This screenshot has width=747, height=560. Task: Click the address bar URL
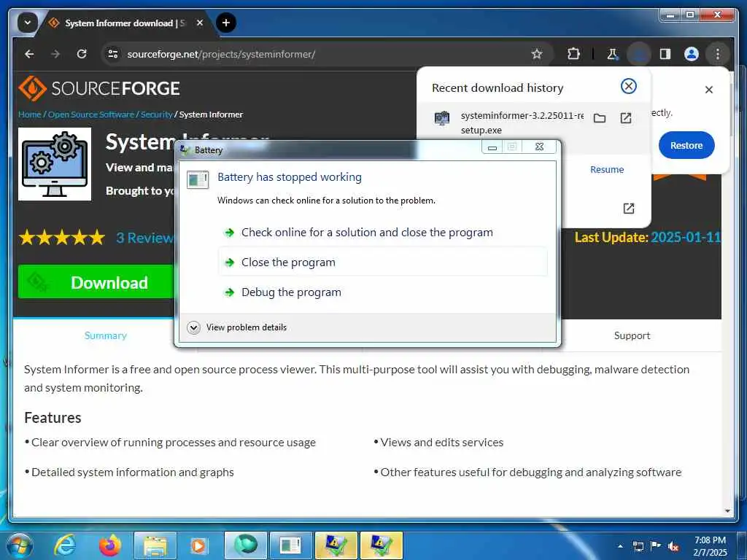coord(221,54)
